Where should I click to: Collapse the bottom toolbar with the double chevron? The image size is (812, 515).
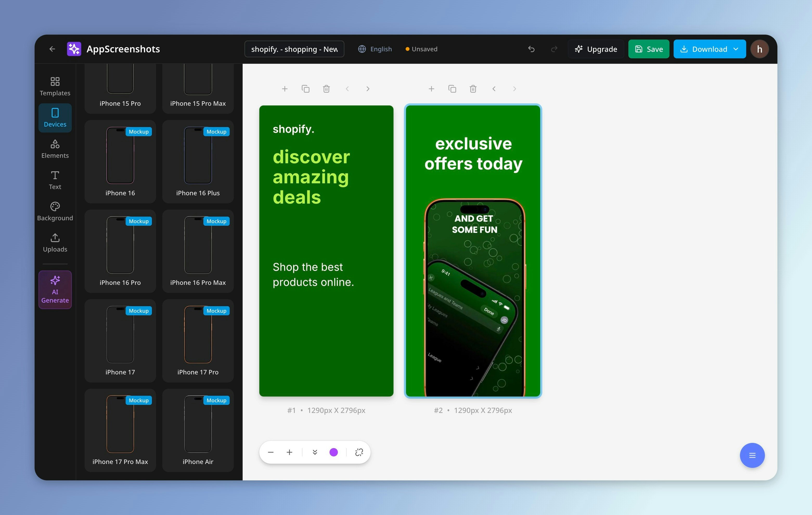(315, 452)
